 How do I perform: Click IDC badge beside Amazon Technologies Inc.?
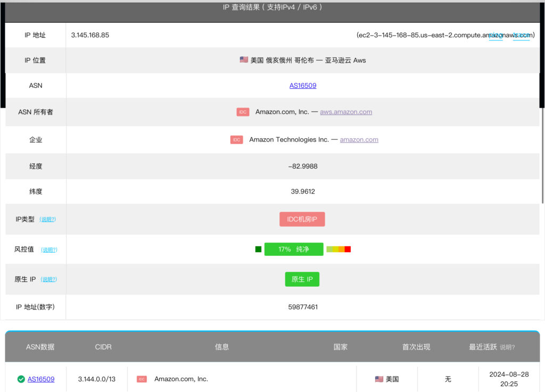click(x=236, y=140)
